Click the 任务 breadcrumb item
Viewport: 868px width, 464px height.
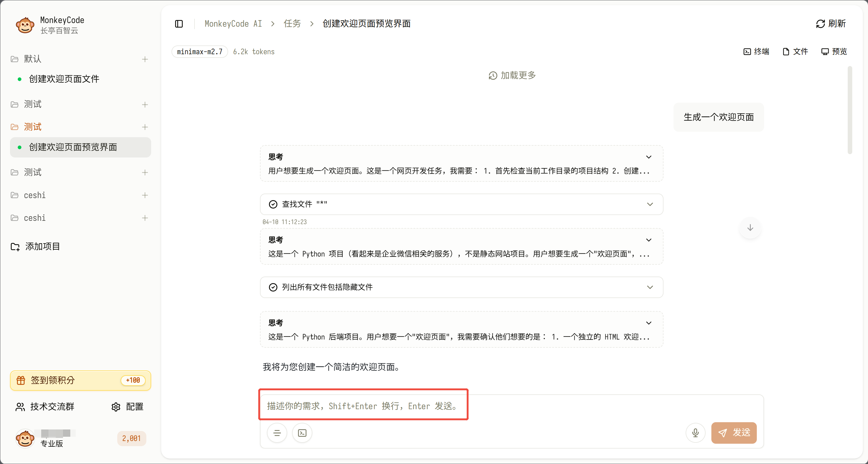point(292,24)
